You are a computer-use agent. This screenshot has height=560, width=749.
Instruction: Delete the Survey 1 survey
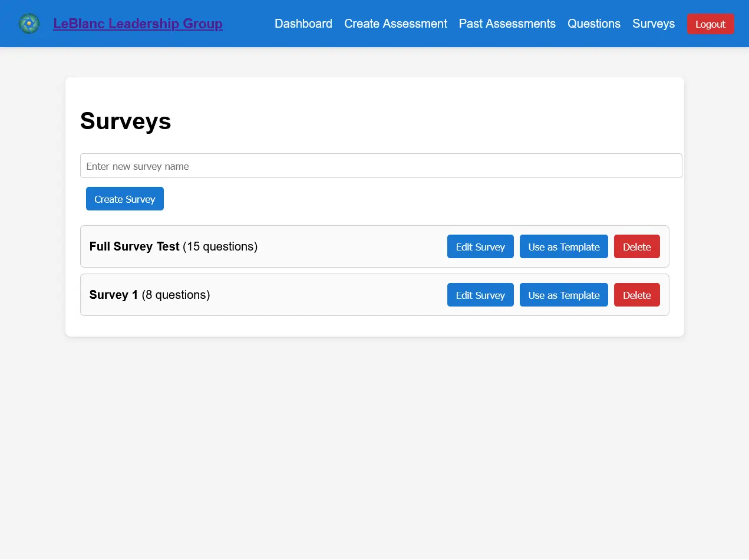pos(637,295)
